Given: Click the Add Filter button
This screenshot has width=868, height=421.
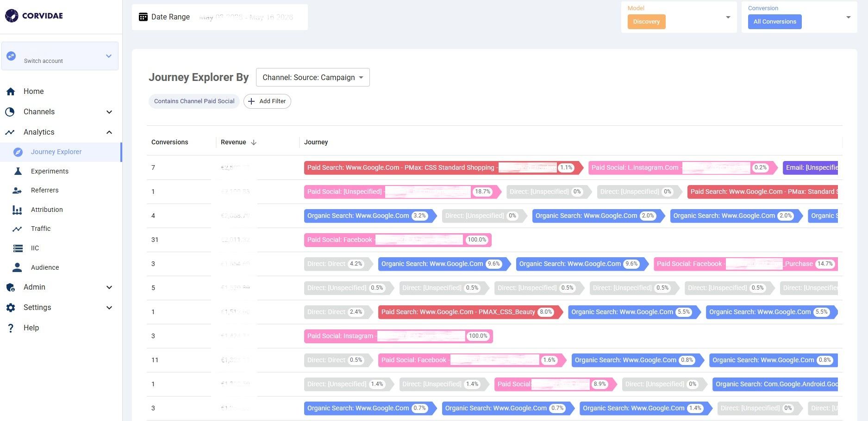Looking at the screenshot, I should tap(267, 101).
